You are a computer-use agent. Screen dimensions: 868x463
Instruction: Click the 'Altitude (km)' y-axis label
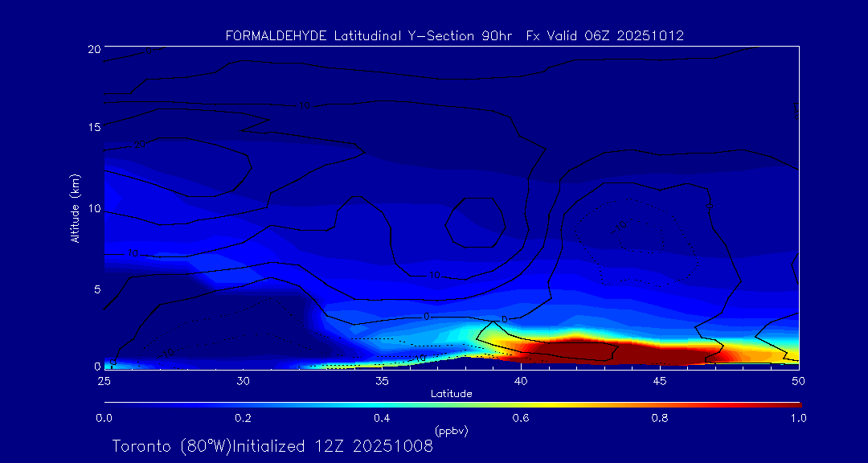[x=75, y=208]
